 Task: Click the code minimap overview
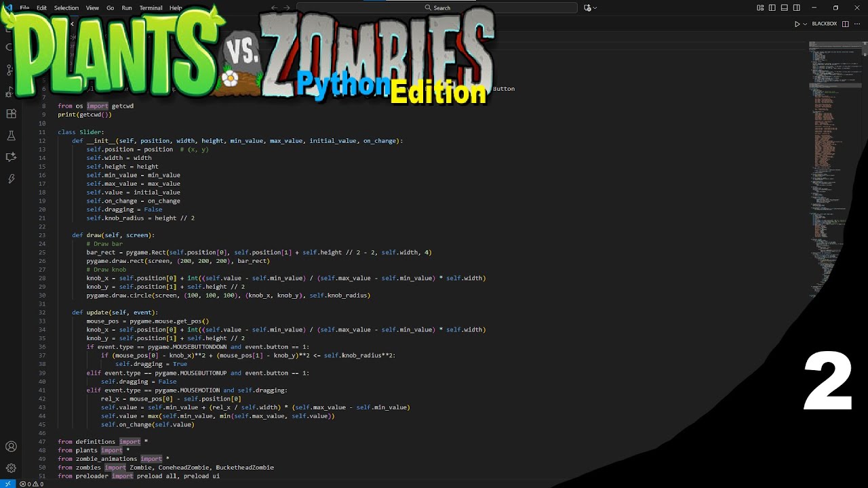tap(834, 169)
